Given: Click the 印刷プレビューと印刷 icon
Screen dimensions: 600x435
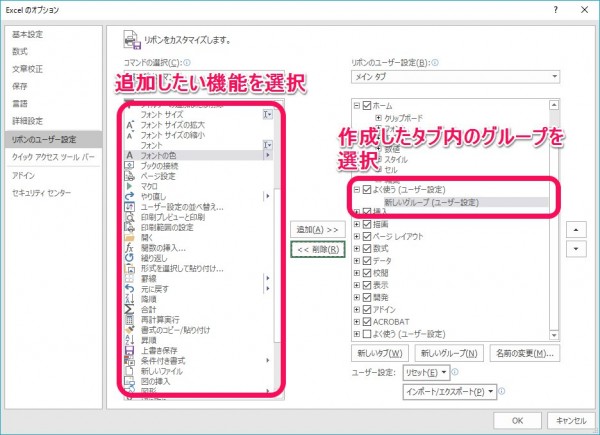Looking at the screenshot, I should (130, 217).
